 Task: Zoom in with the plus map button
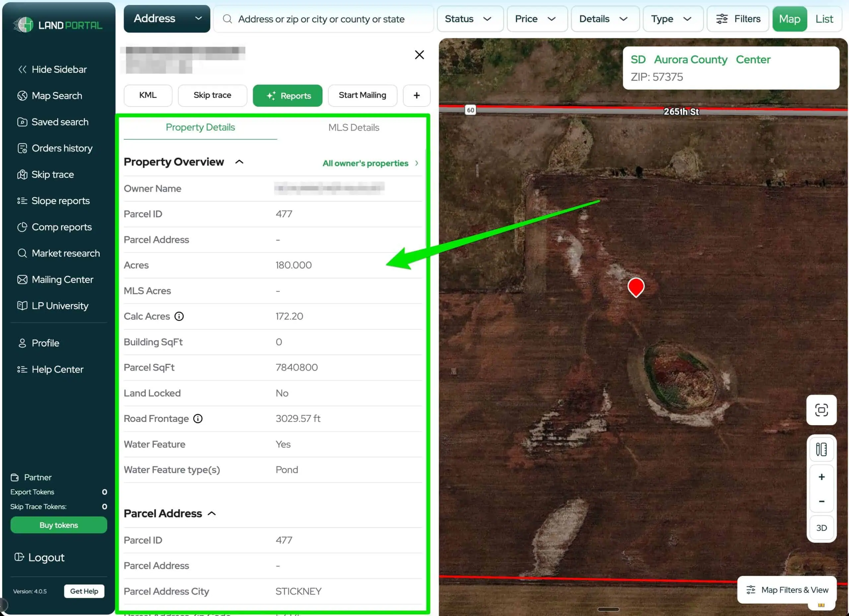(x=821, y=477)
